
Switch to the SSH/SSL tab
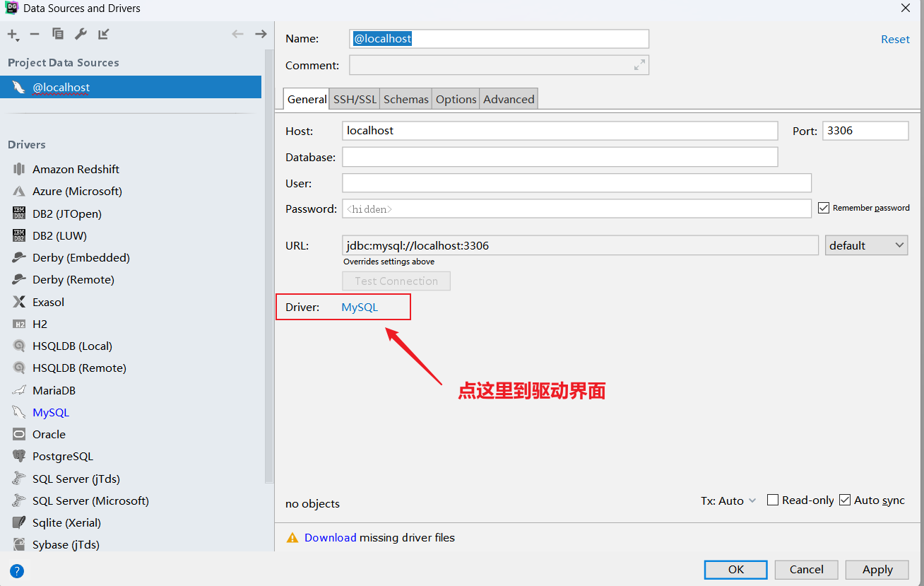[x=355, y=99]
